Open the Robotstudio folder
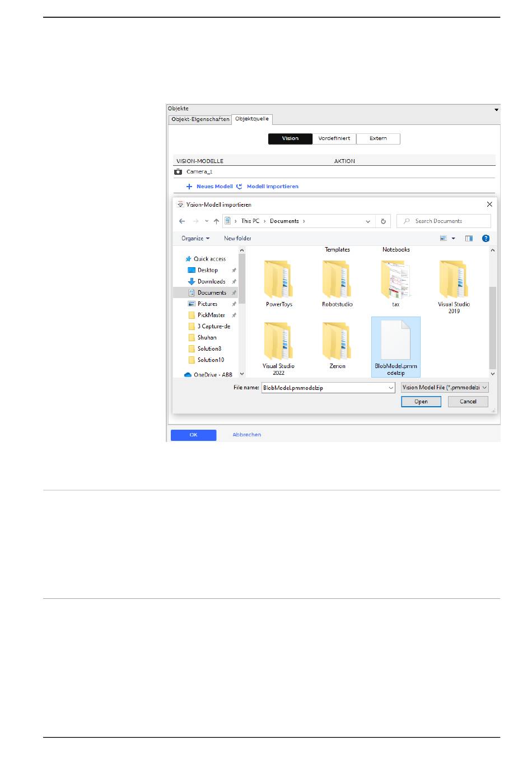 (337, 284)
